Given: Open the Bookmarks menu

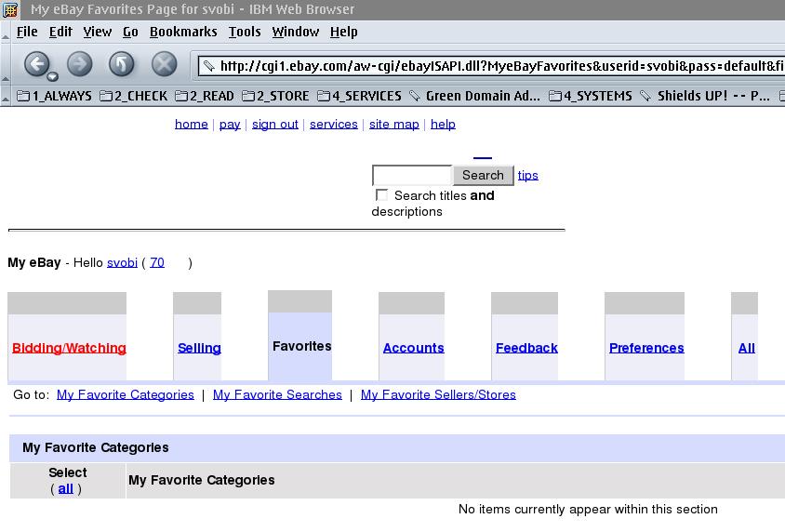Looking at the screenshot, I should 183,32.
